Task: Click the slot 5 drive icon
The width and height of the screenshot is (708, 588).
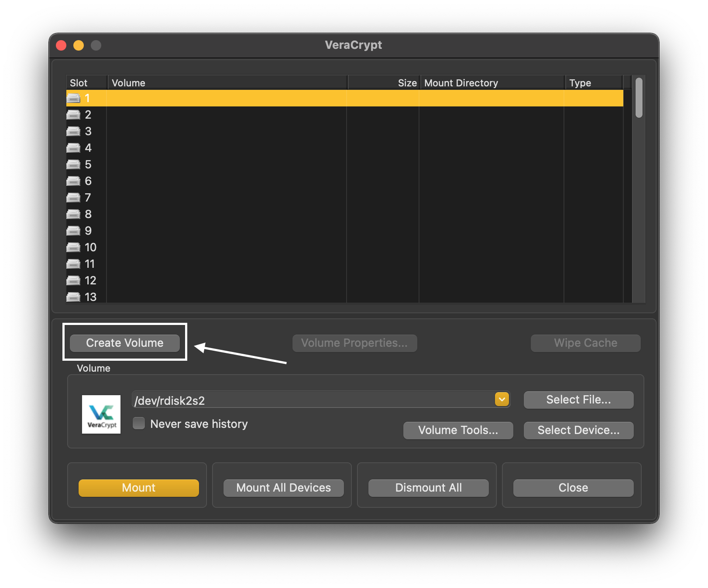Action: click(x=73, y=164)
